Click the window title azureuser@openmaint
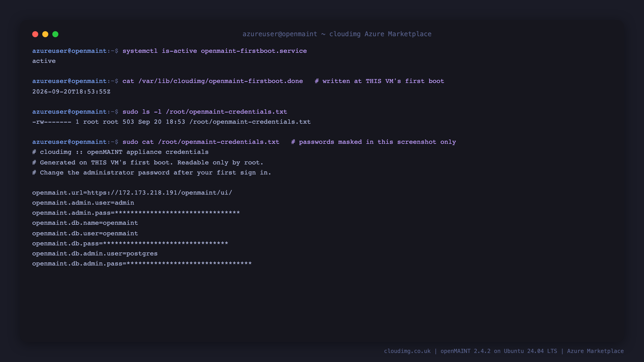This screenshot has width=644, height=362. [x=337, y=34]
